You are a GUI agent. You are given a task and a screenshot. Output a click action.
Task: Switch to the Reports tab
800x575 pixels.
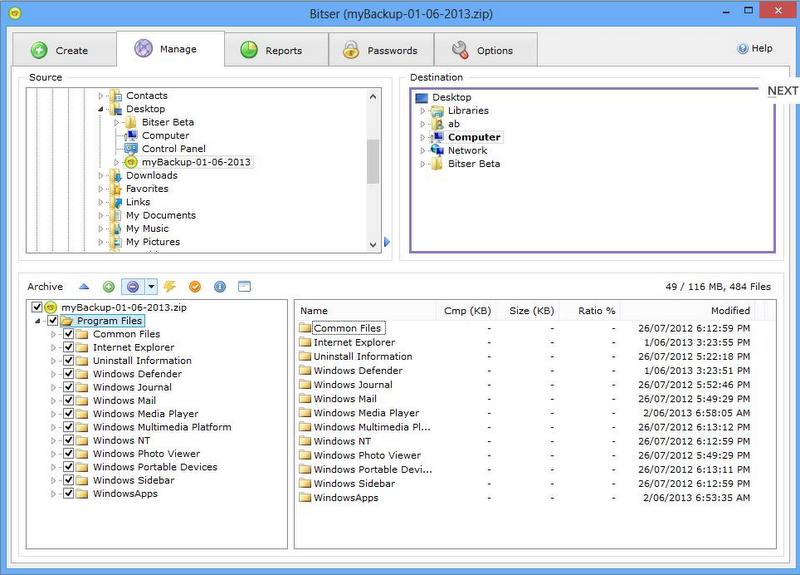pyautogui.click(x=276, y=50)
